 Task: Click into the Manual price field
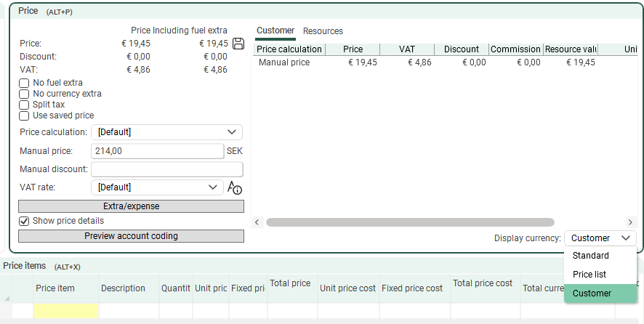(x=157, y=151)
